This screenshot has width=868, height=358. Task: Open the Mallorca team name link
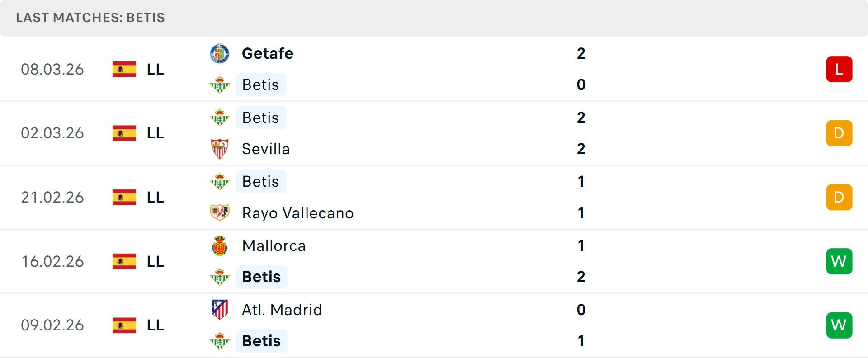click(274, 245)
